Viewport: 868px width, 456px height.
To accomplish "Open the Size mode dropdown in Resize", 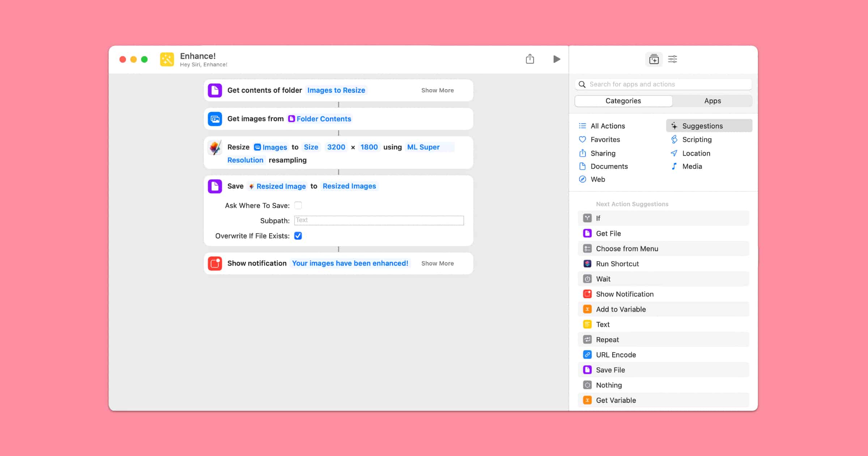I will (311, 147).
